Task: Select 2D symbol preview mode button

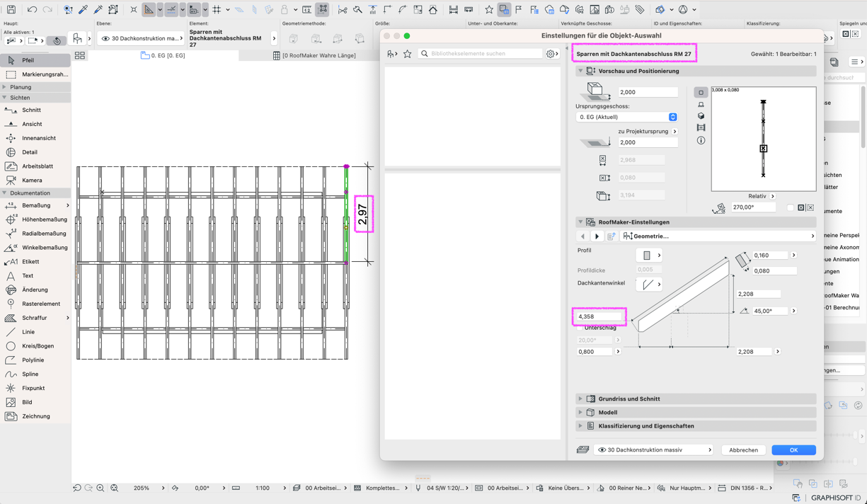Action: click(x=701, y=93)
